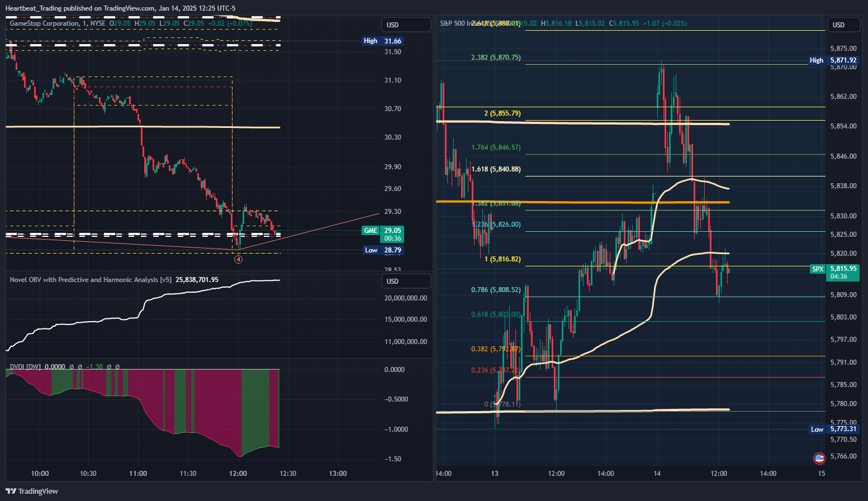Click the US flag icon on SPX chart
This screenshot has width=868, height=501.
click(x=819, y=459)
